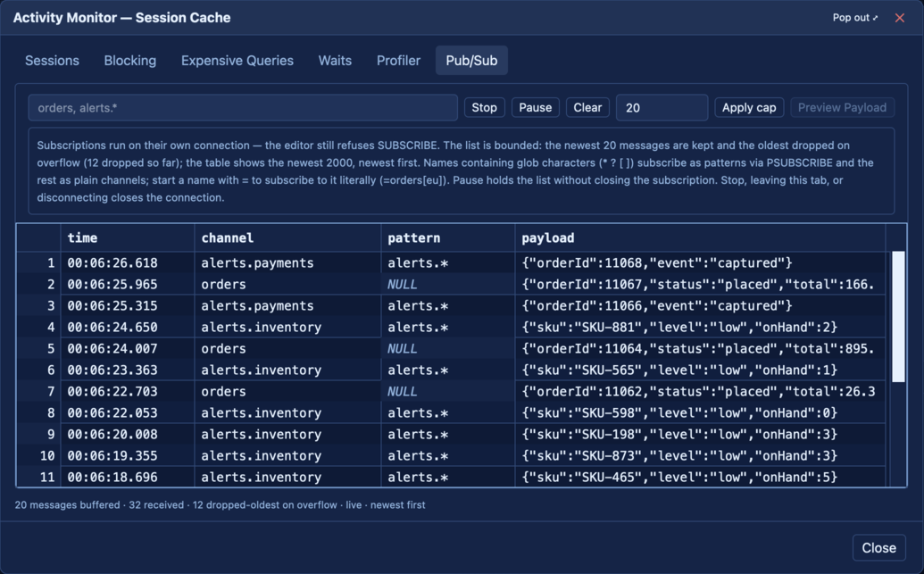Image resolution: width=924 pixels, height=574 pixels.
Task: Click the channel column header
Action: point(287,238)
